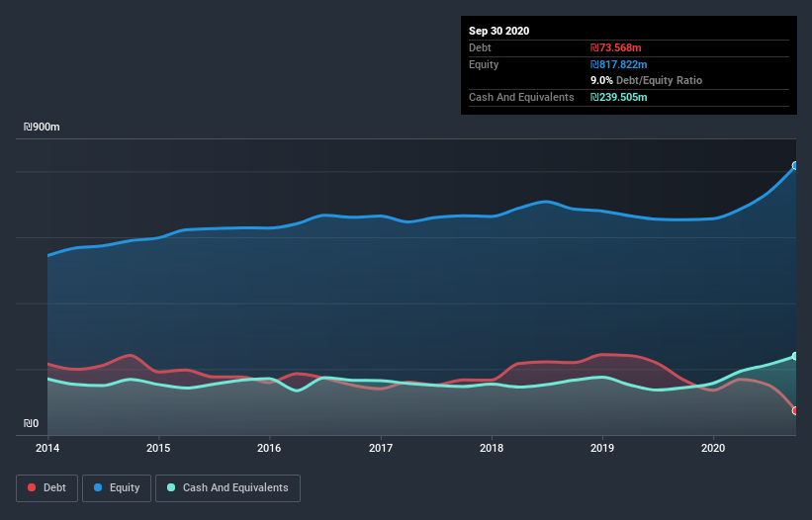Toggle the Debt legend button

click(x=45, y=488)
